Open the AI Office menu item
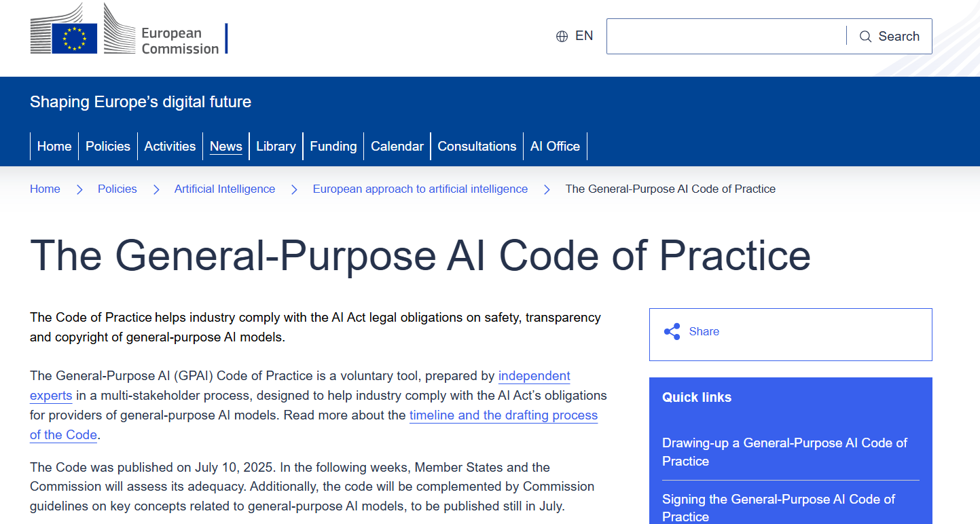Viewport: 980px width, 524px height. 555,146
